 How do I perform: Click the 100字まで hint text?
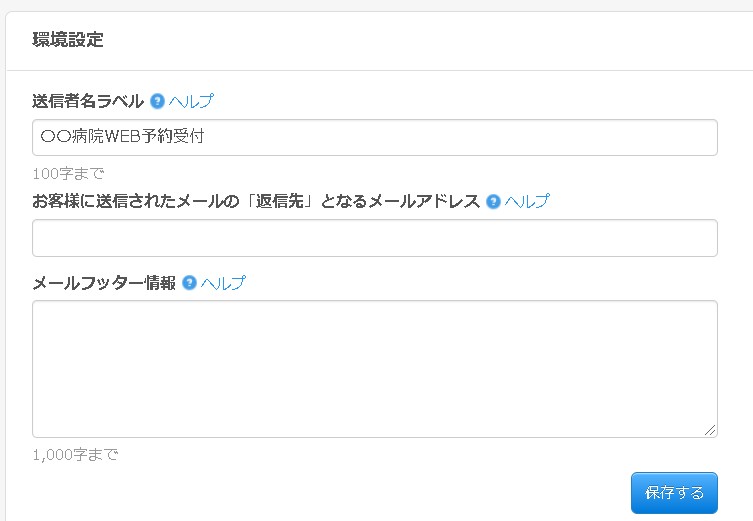tap(68, 173)
